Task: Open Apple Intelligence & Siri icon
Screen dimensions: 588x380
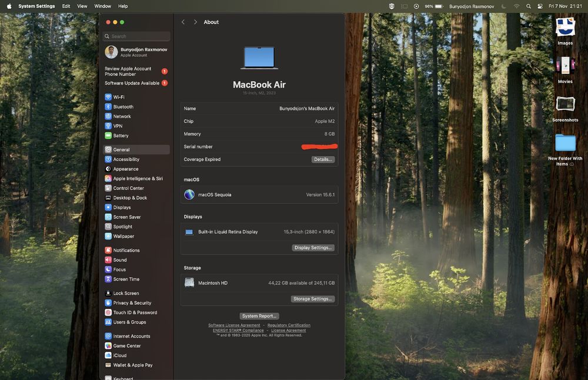Action: [108, 179]
